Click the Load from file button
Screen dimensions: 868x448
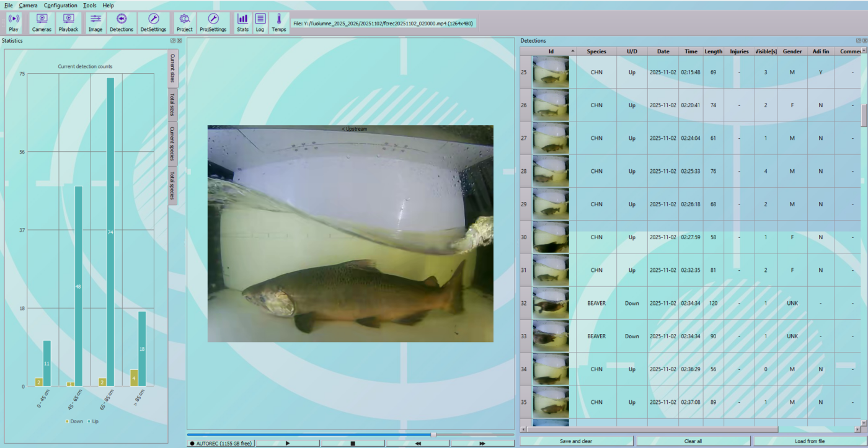pyautogui.click(x=809, y=441)
